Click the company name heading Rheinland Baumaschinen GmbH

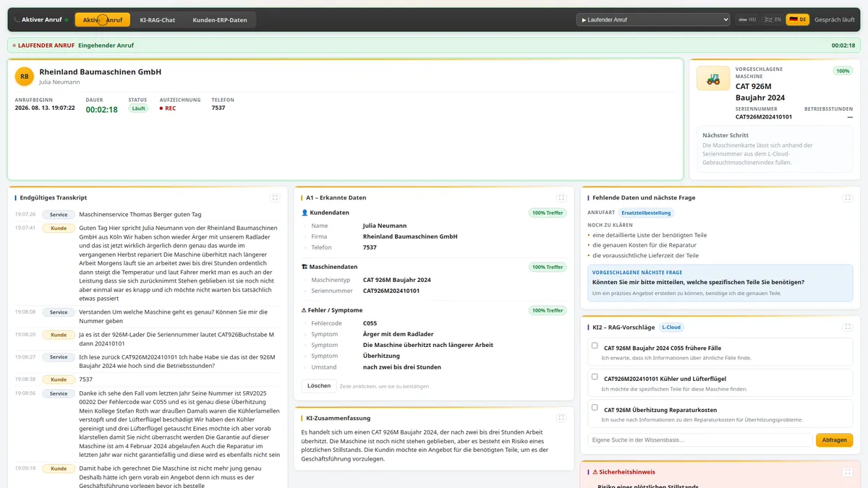tap(100, 72)
